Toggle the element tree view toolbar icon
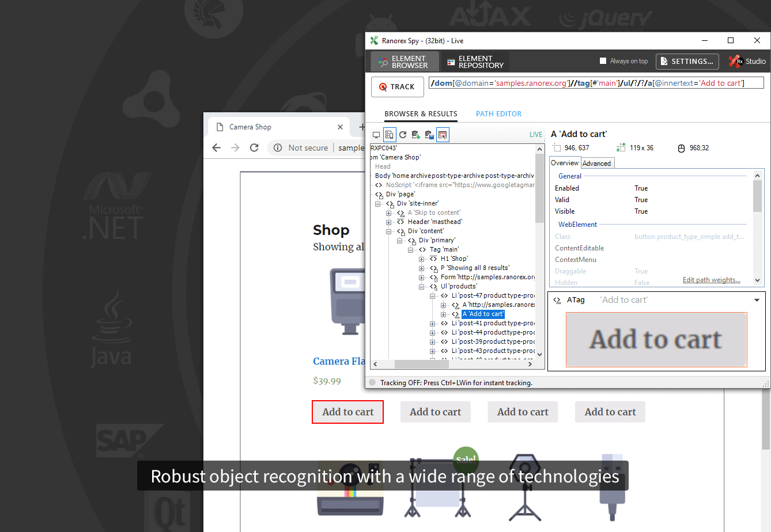 [390, 135]
